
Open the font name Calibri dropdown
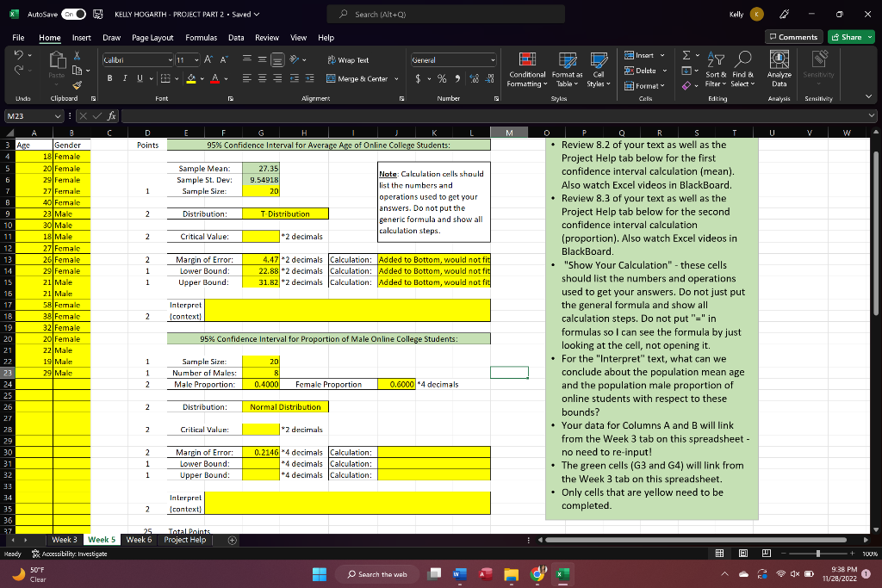[x=170, y=60]
